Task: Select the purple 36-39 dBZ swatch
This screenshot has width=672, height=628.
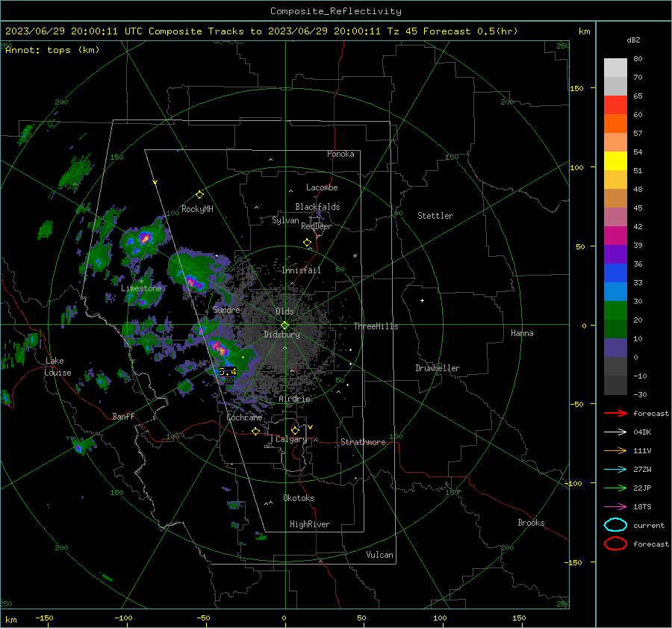Action: point(615,255)
